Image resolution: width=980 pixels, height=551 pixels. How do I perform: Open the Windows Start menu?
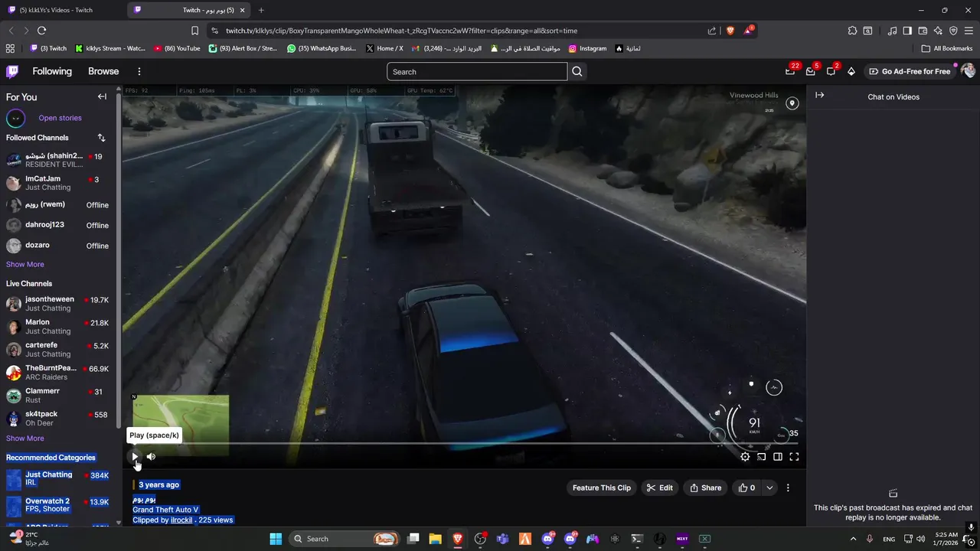coord(276,539)
